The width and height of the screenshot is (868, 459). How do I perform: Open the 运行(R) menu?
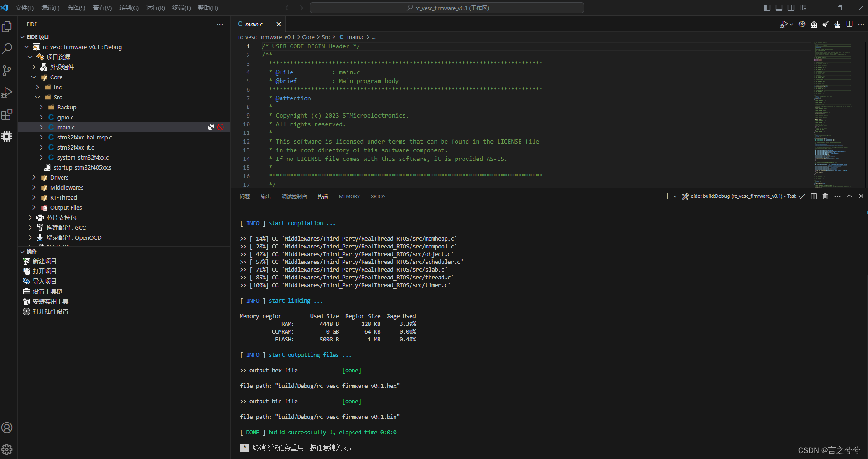pyautogui.click(x=155, y=8)
